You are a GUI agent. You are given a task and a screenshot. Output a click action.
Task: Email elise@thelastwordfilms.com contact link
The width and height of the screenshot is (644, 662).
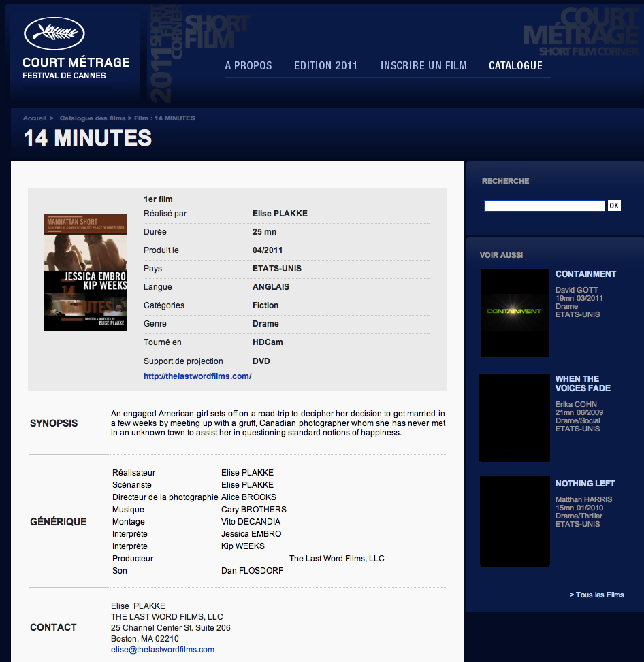coord(163,650)
